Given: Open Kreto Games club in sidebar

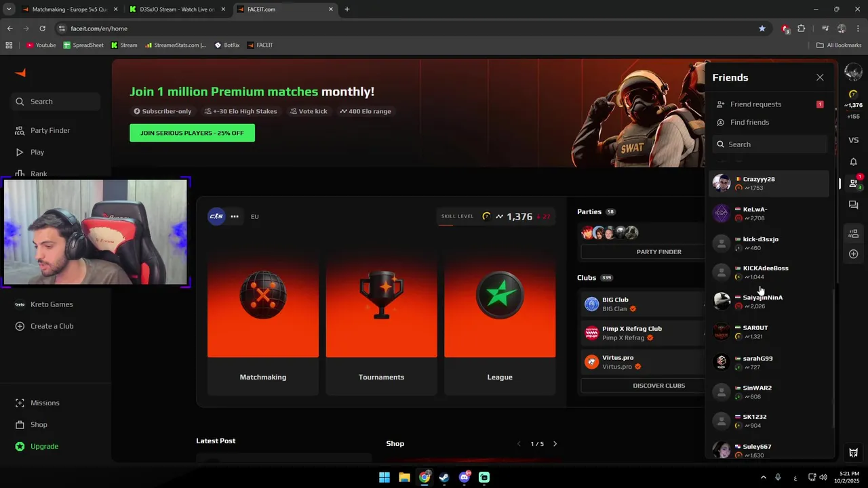Looking at the screenshot, I should pyautogui.click(x=56, y=304).
